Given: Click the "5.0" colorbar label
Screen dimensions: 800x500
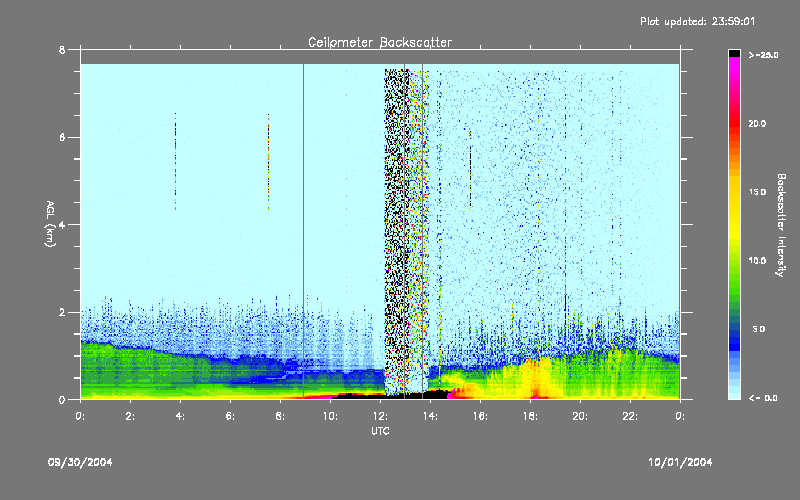Looking at the screenshot, I should coord(759,329).
